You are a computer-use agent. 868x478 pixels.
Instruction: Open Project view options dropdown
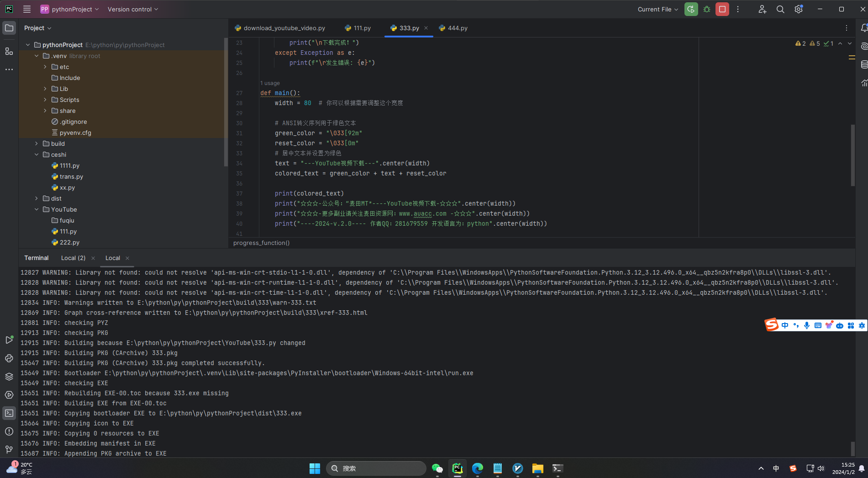[38, 28]
